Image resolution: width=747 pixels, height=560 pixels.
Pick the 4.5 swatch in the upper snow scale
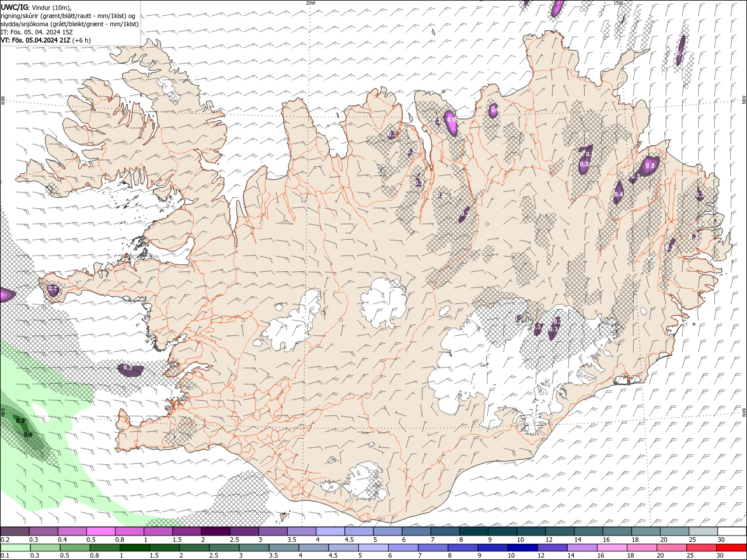[x=359, y=531]
